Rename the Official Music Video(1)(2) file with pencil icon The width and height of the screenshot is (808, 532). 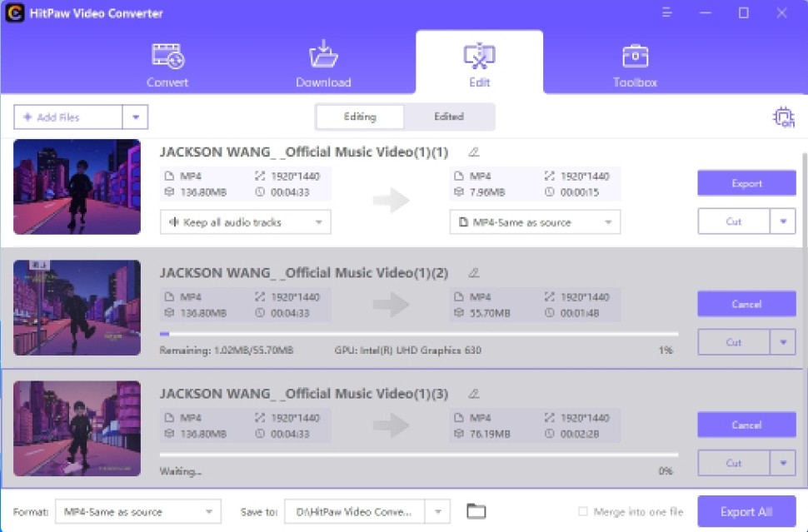(474, 273)
